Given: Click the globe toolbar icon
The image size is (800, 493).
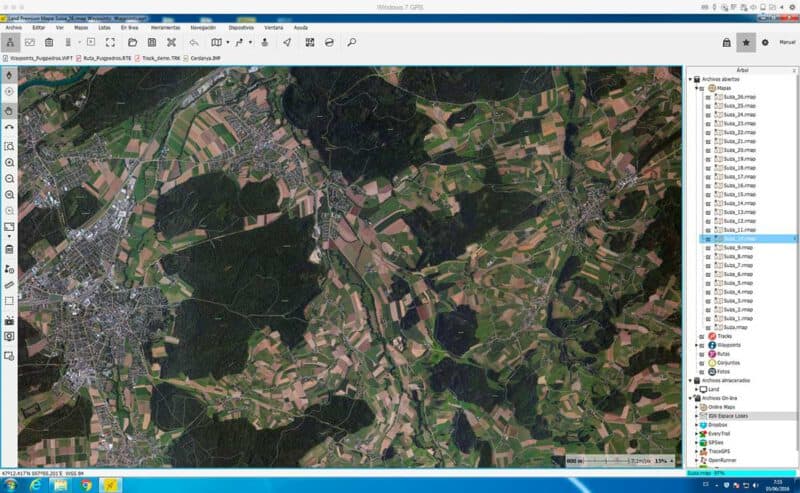Looking at the screenshot, I should click(x=329, y=42).
